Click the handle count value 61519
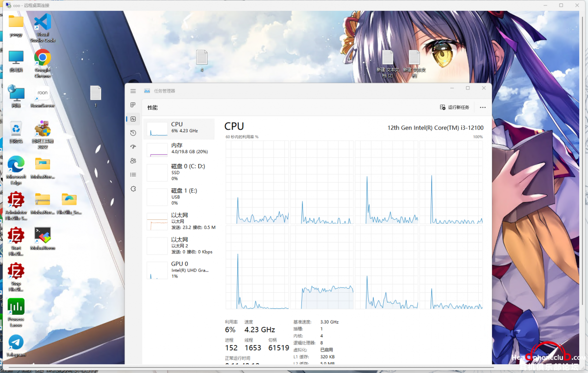 [x=278, y=348]
